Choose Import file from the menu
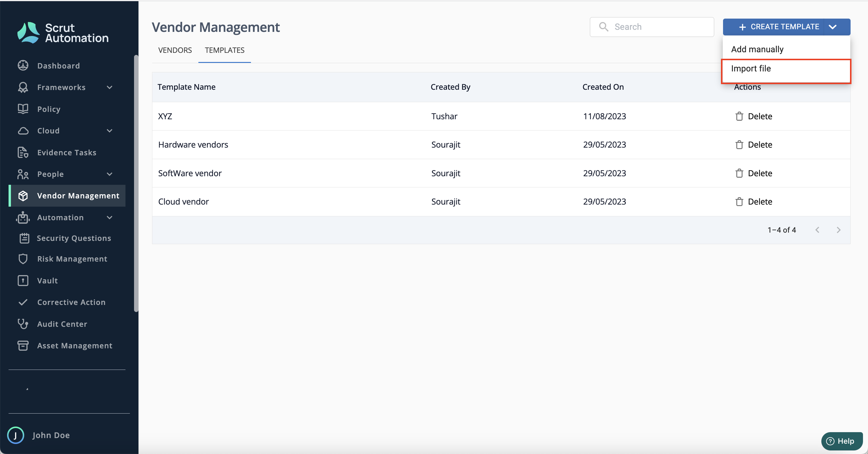 point(786,69)
